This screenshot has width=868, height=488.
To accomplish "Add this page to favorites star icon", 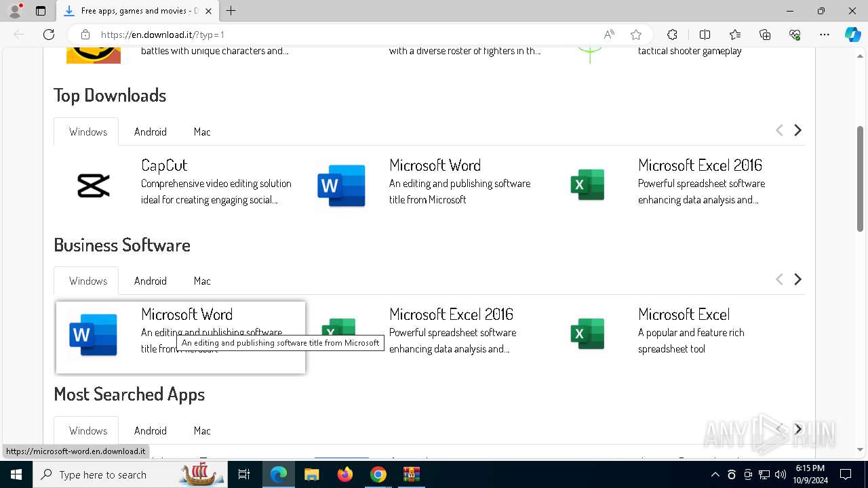I will click(x=635, y=35).
